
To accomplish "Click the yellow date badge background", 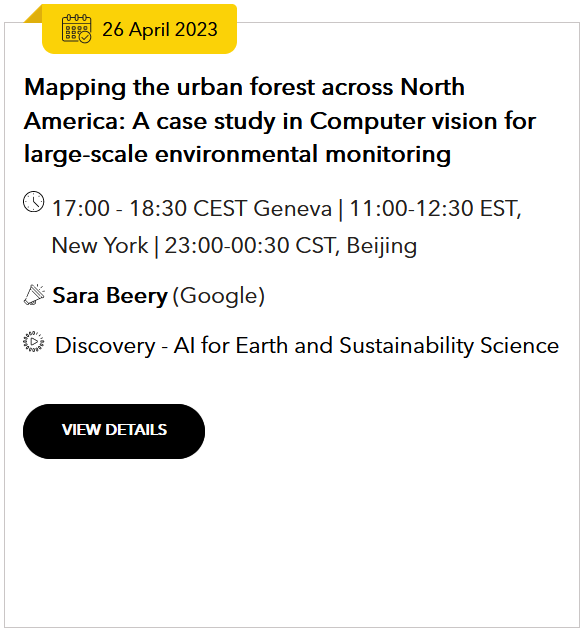I will click(139, 29).
